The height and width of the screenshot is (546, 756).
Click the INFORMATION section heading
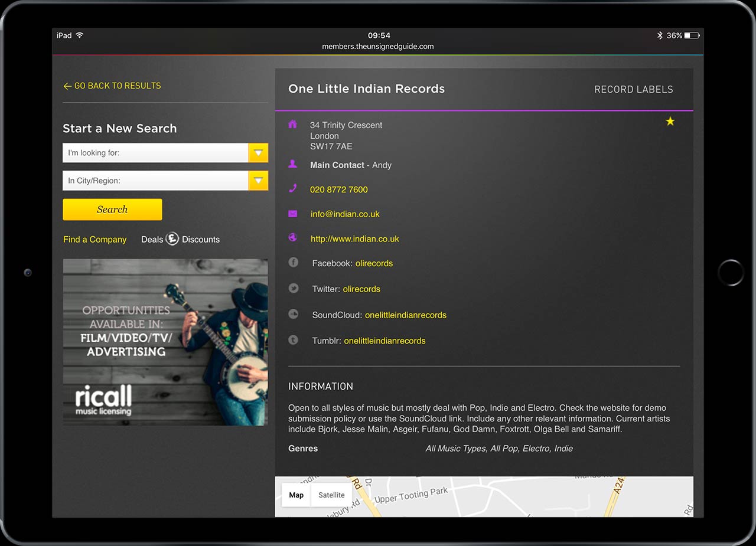(x=321, y=387)
